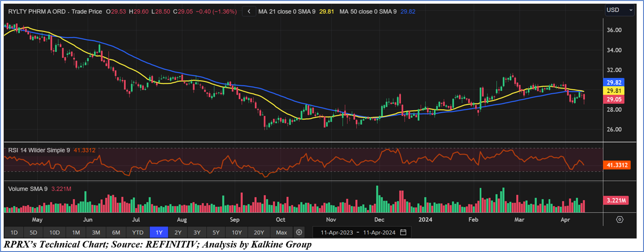Choose the 10Y time range
The image size is (644, 252).
pos(237,232)
